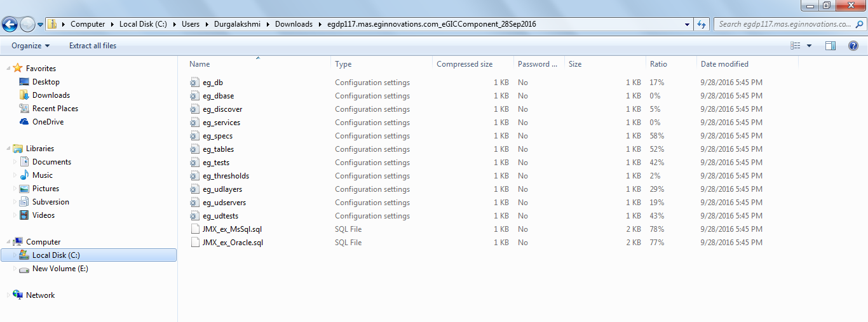Open the Music library
The height and width of the screenshot is (322, 868).
[43, 175]
